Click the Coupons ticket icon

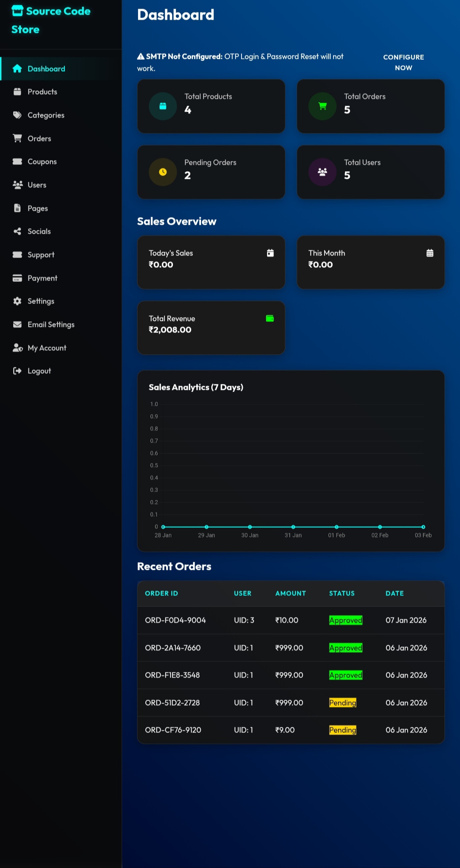tap(17, 161)
